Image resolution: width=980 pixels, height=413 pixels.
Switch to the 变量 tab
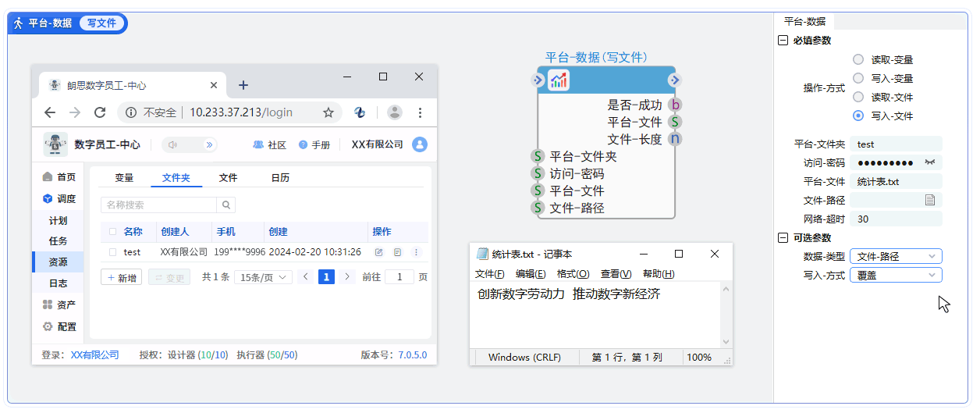click(x=124, y=178)
